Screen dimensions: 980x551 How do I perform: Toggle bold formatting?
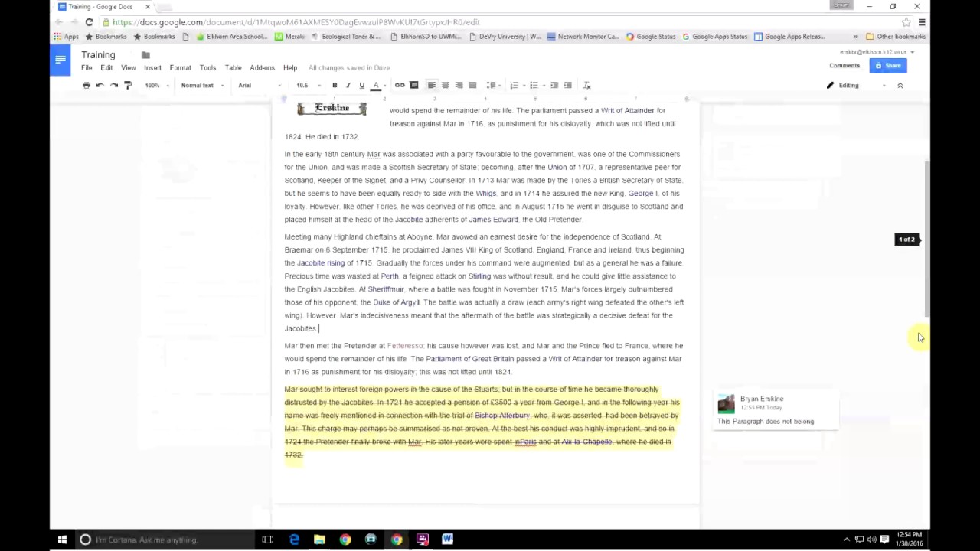tap(335, 85)
